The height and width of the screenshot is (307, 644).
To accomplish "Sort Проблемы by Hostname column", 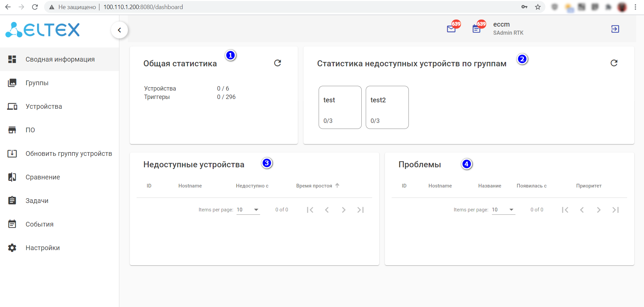I will [440, 186].
